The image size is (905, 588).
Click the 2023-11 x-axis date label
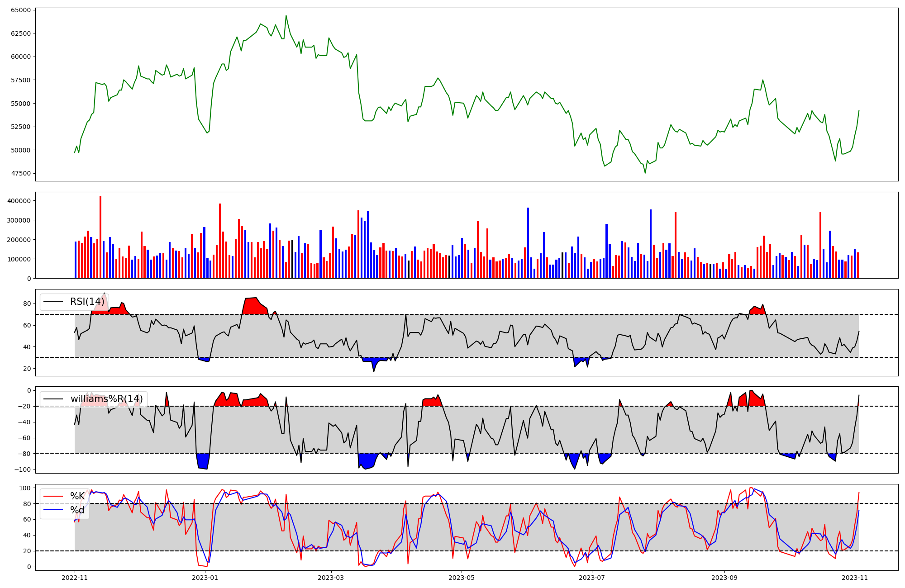(855, 578)
